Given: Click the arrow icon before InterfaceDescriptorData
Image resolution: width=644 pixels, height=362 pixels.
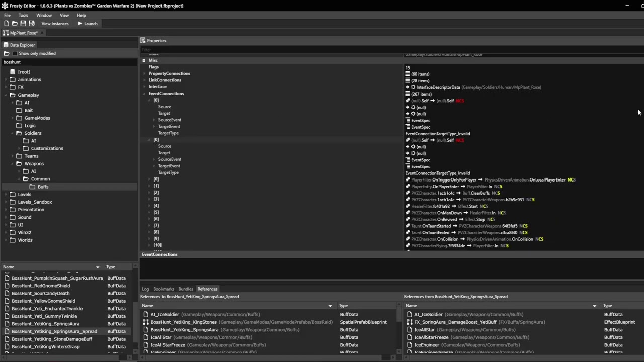Looking at the screenshot, I should (x=408, y=87).
